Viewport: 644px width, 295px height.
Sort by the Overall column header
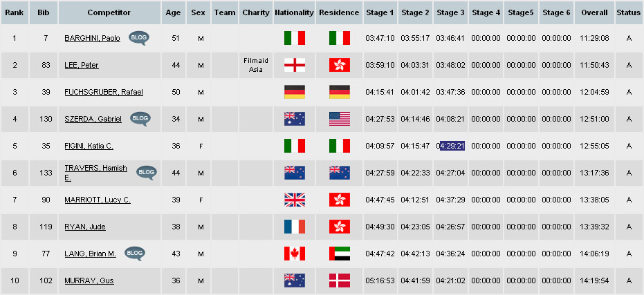(x=594, y=12)
